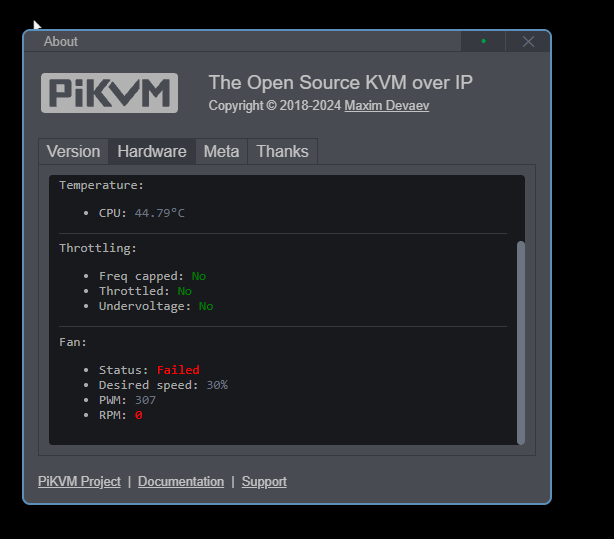Show the Thanks tab
The image size is (614, 539).
click(282, 152)
